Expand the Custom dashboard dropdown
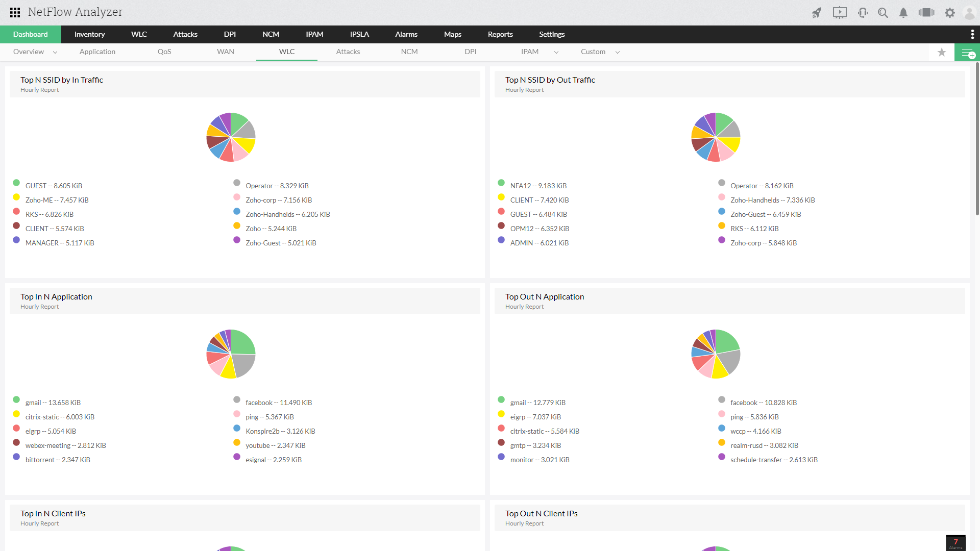980x551 pixels. [618, 52]
